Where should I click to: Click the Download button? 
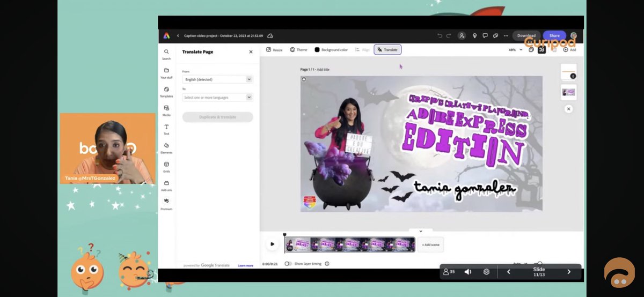[x=526, y=36]
